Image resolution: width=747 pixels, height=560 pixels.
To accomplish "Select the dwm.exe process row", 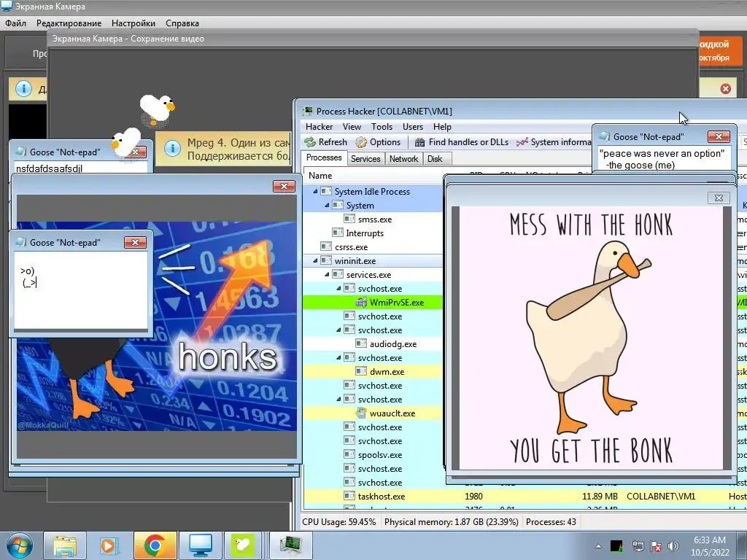I will [373, 372].
